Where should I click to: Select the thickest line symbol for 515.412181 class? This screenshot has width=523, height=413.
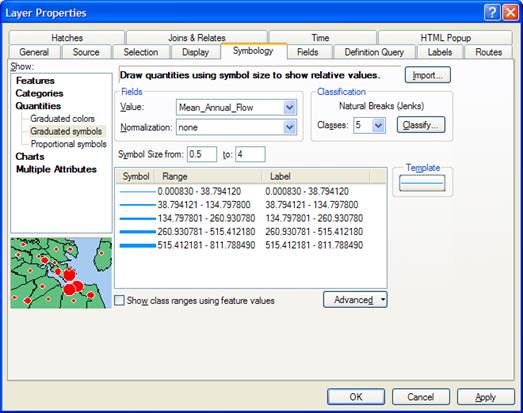click(137, 246)
